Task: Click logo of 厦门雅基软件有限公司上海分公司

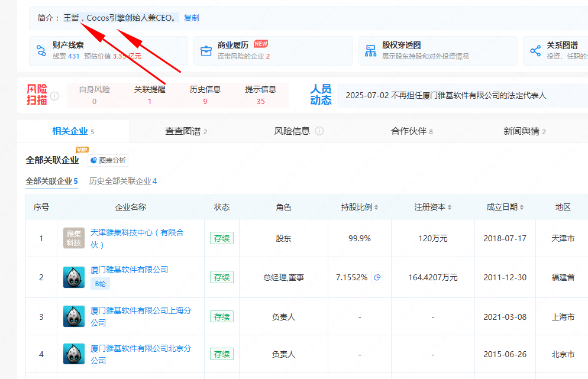Action: pyautogui.click(x=73, y=316)
